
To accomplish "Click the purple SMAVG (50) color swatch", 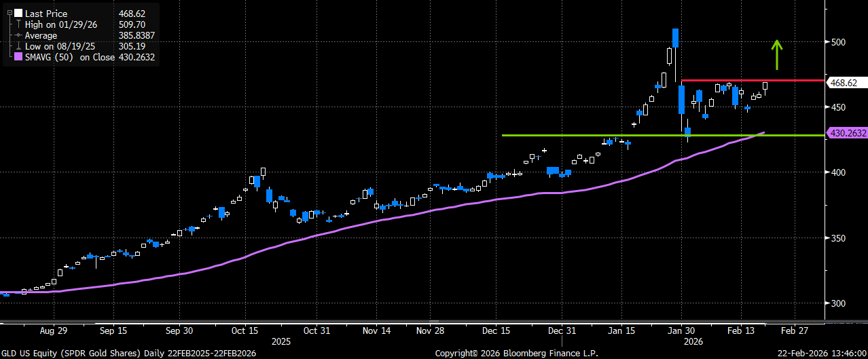I will [x=18, y=57].
